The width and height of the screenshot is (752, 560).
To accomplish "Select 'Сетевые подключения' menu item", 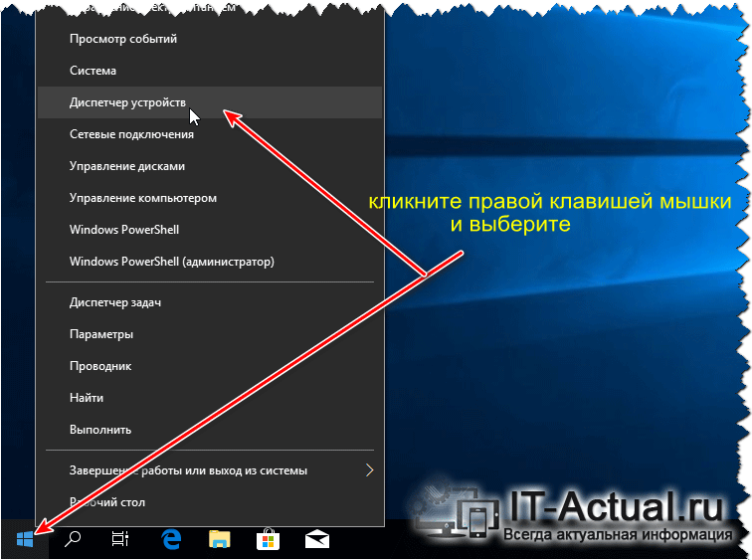I will click(210, 134).
